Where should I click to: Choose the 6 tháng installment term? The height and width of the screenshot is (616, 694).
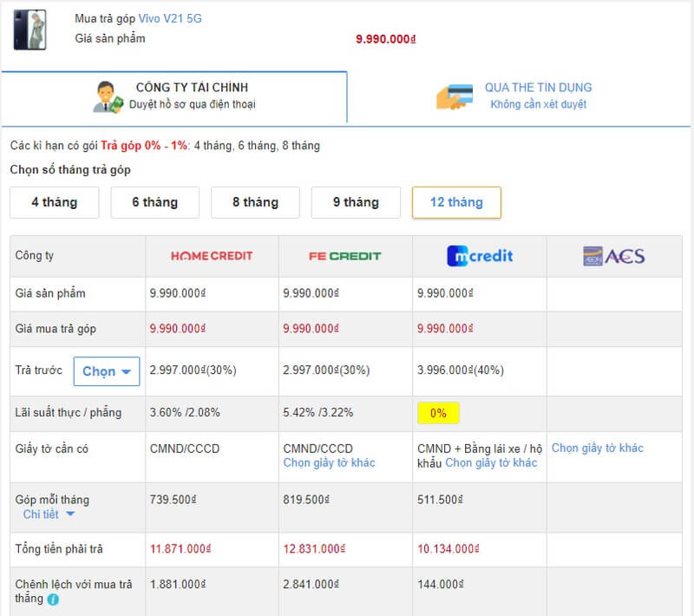click(x=155, y=203)
